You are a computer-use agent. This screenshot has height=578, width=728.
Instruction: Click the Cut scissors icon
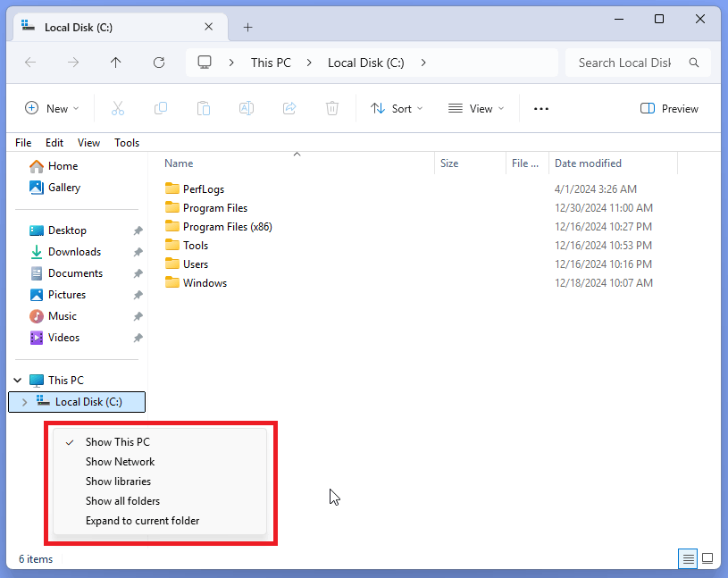click(x=118, y=109)
